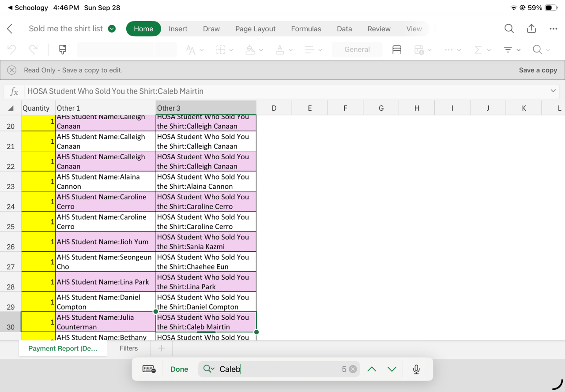Select the Other 1 column header
565x392 pixels.
[x=106, y=108]
